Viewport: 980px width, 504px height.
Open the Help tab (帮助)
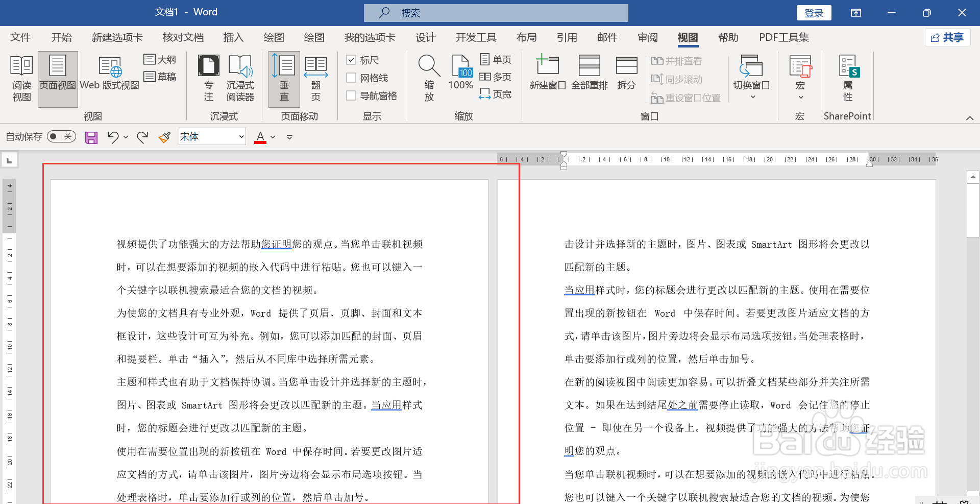pyautogui.click(x=728, y=37)
